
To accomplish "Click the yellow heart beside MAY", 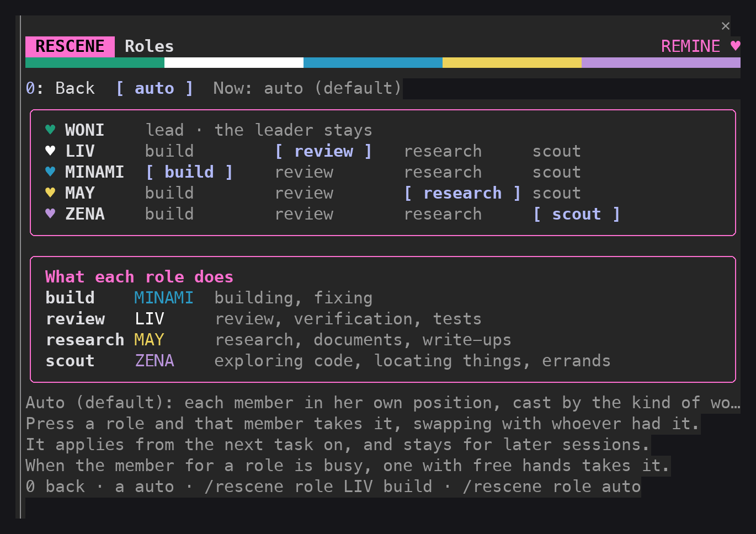I will point(50,193).
